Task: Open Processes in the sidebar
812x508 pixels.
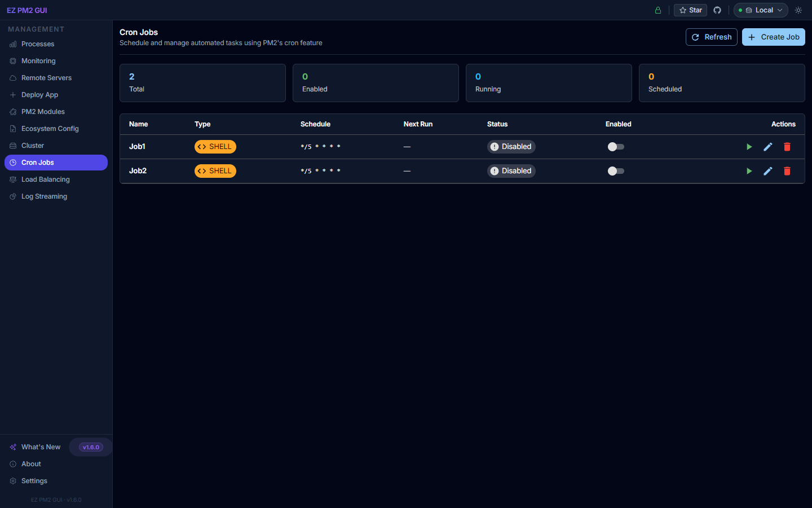Action: (x=38, y=44)
